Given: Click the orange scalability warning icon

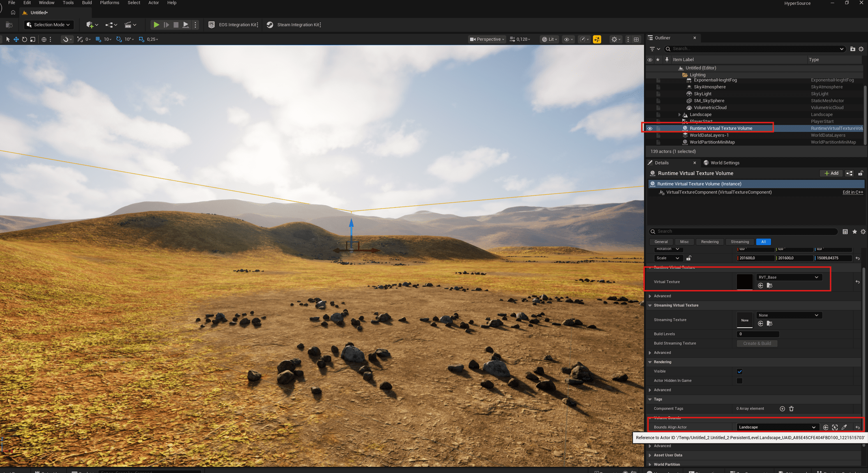Looking at the screenshot, I should pyautogui.click(x=597, y=39).
